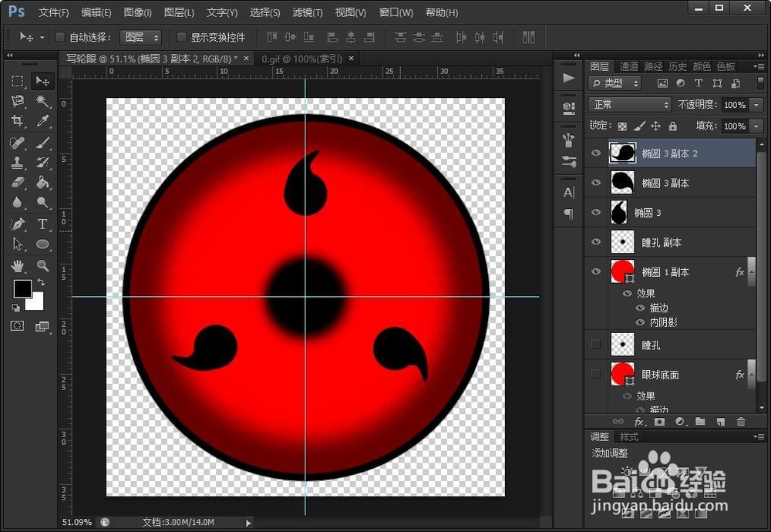
Task: Switch to the 0.gif document tab
Action: point(302,59)
